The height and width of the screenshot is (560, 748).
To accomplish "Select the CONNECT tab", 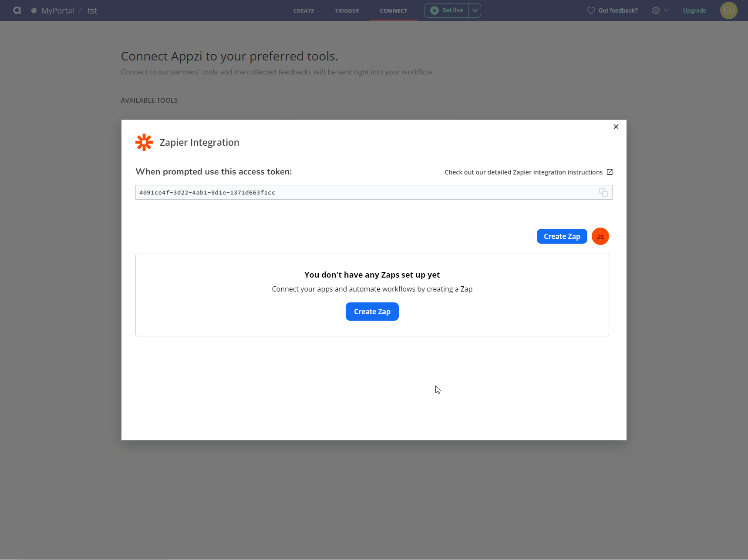I will (394, 10).
